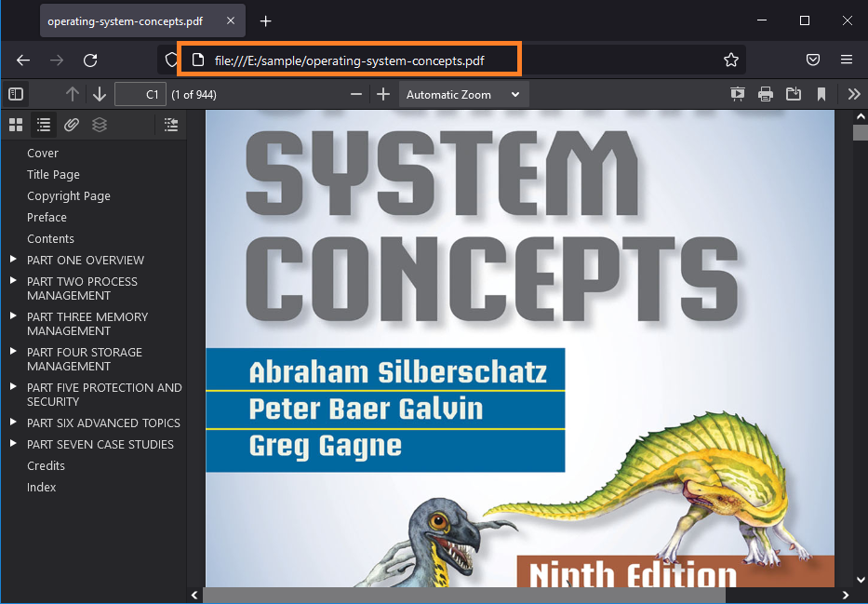The width and height of the screenshot is (868, 604).
Task: Expand PART FIVE PROTECTION AND SECURITY
Action: pyautogui.click(x=13, y=386)
